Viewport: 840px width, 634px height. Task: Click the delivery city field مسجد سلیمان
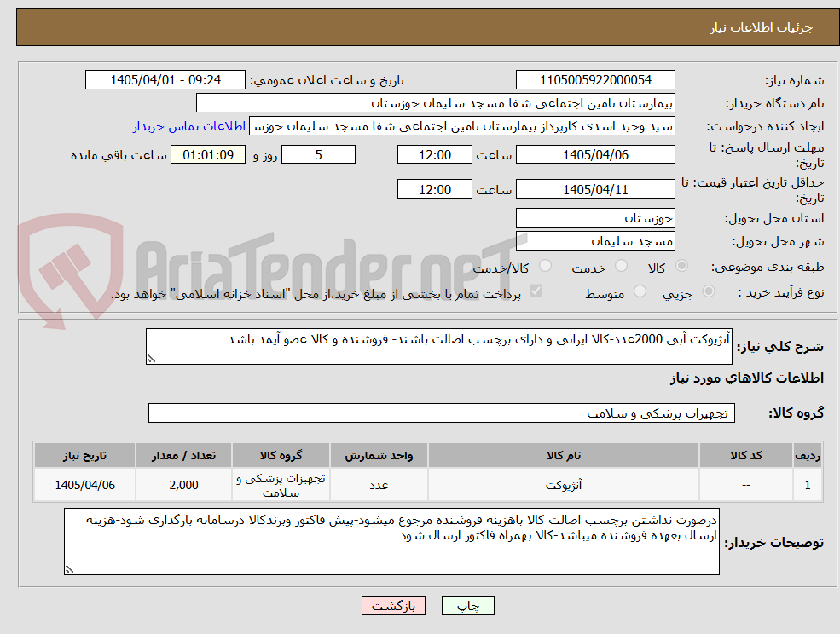595,241
